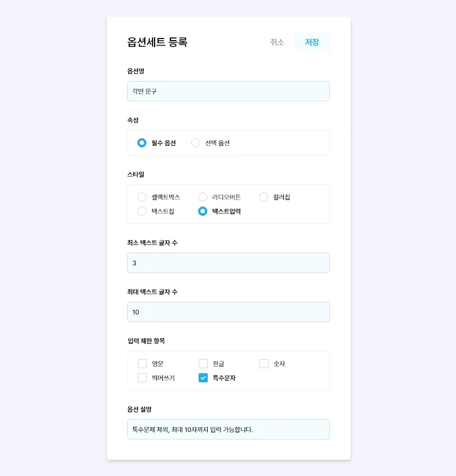Choose the 텍스트칩 style radio
Screen dimensions: 456x476
click(142, 211)
